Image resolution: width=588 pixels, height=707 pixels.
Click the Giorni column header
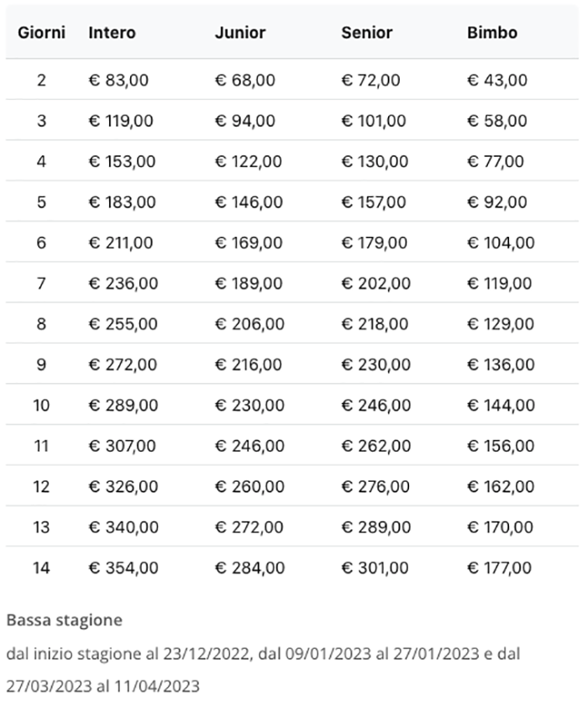point(41,33)
